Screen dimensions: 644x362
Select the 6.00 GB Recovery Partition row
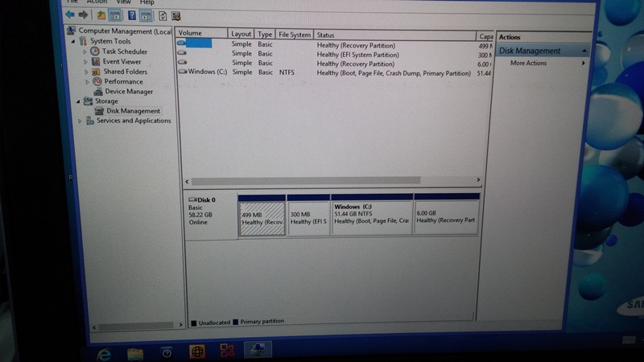[x=334, y=64]
